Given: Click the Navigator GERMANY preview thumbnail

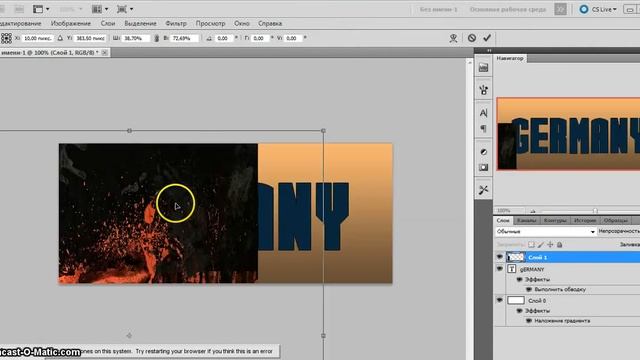Looking at the screenshot, I should pos(568,133).
